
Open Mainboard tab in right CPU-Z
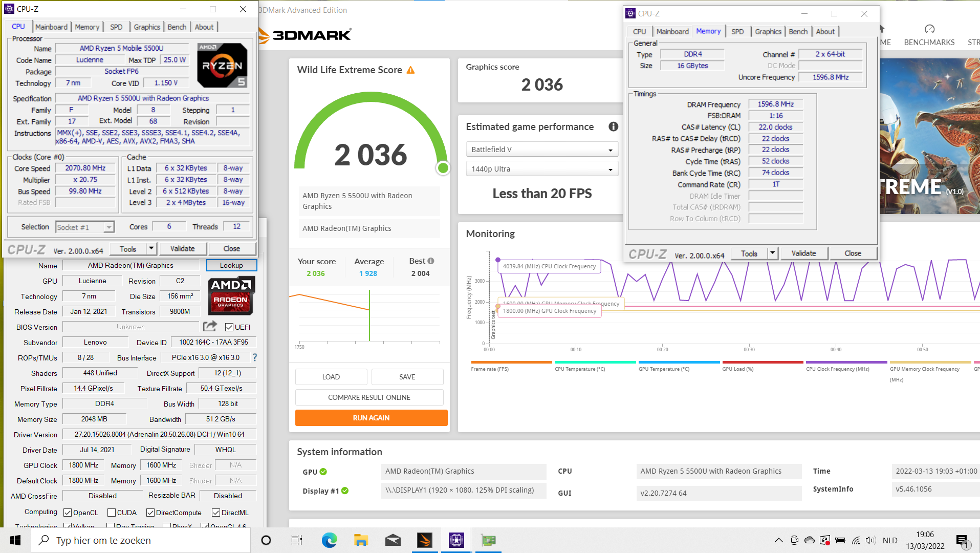tap(672, 31)
